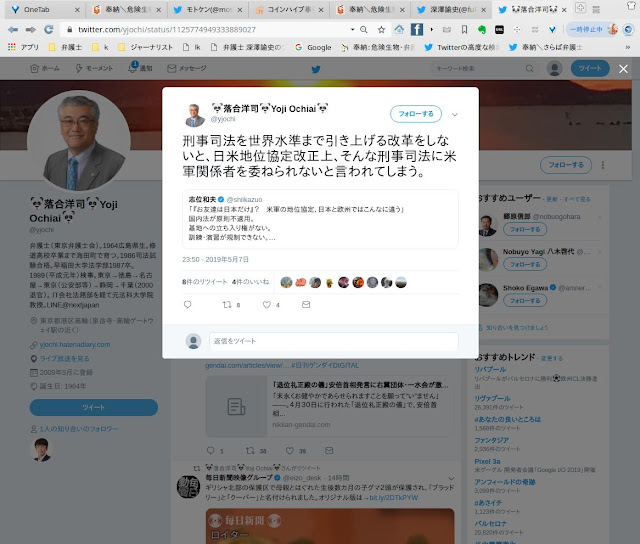640x544 pixels.
Task: Click the browser address bar URL
Action: click(x=167, y=29)
